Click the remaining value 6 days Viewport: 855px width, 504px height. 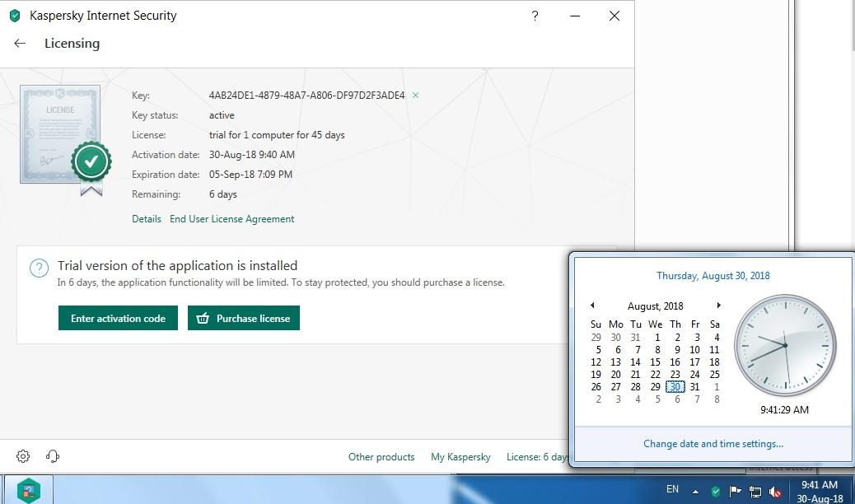coord(223,194)
